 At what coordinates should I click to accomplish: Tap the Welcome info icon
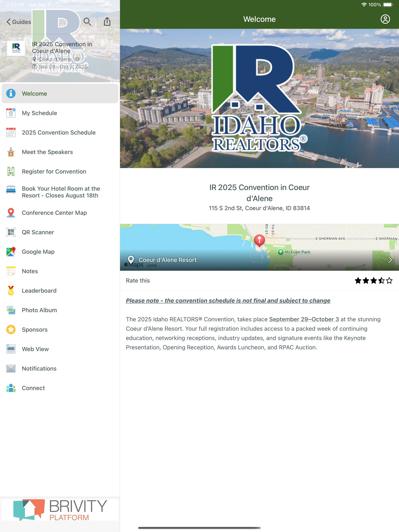coord(11,93)
